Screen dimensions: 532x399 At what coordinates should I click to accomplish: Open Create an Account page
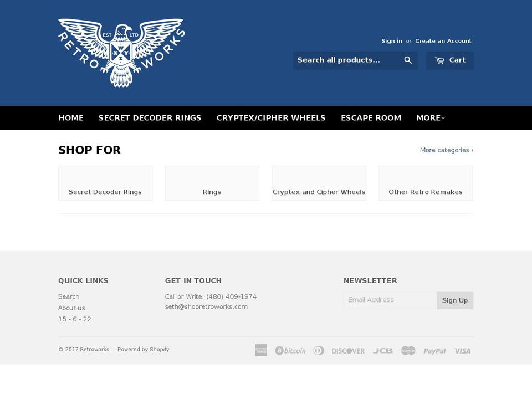point(443,40)
